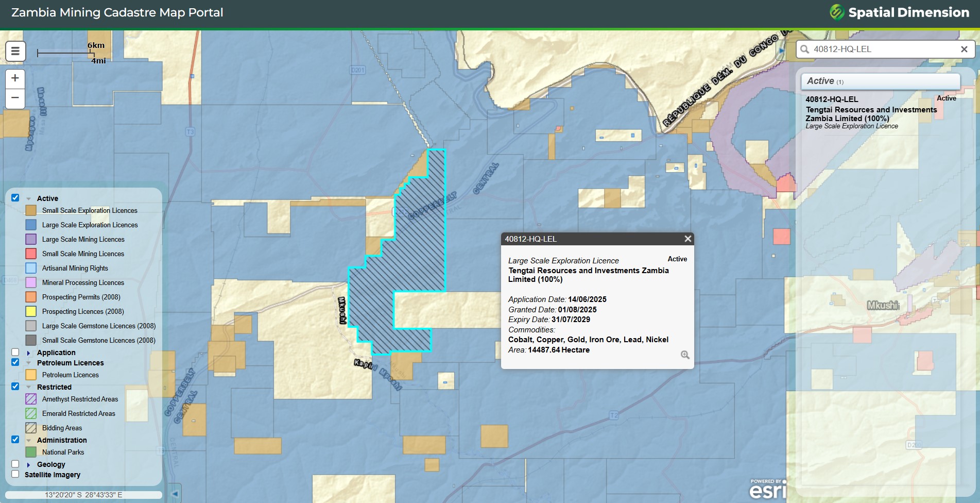
Task: Collapse the results side panel arrow
Action: point(781,51)
